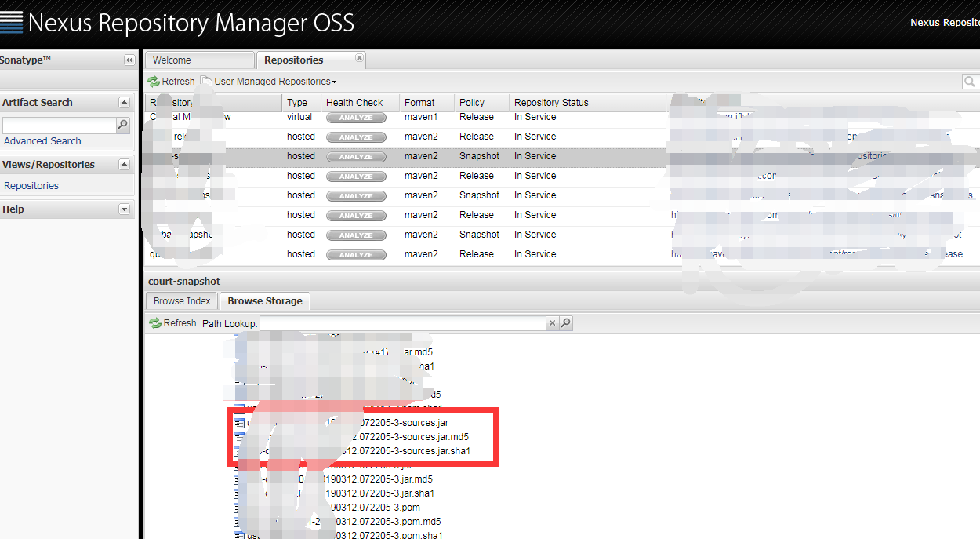
Task: Click Snapshot policy in highlighted row
Action: coord(479,156)
